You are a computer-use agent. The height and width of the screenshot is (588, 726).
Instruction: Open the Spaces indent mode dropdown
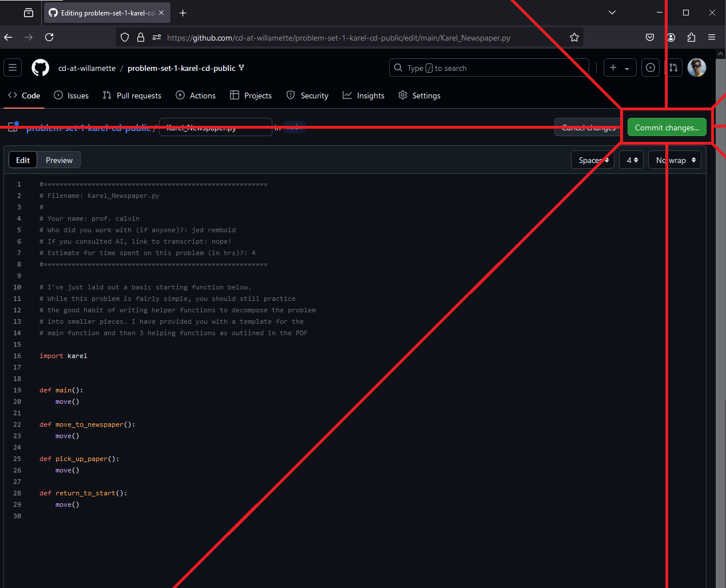pos(593,160)
